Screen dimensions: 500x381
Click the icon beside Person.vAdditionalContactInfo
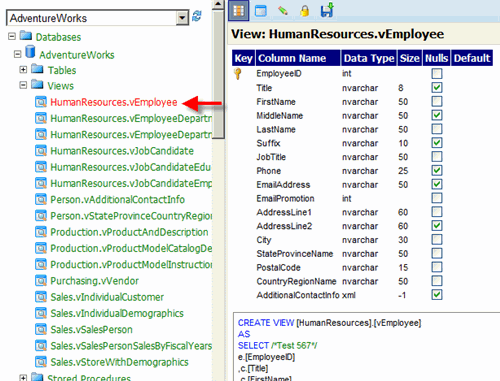(x=41, y=199)
